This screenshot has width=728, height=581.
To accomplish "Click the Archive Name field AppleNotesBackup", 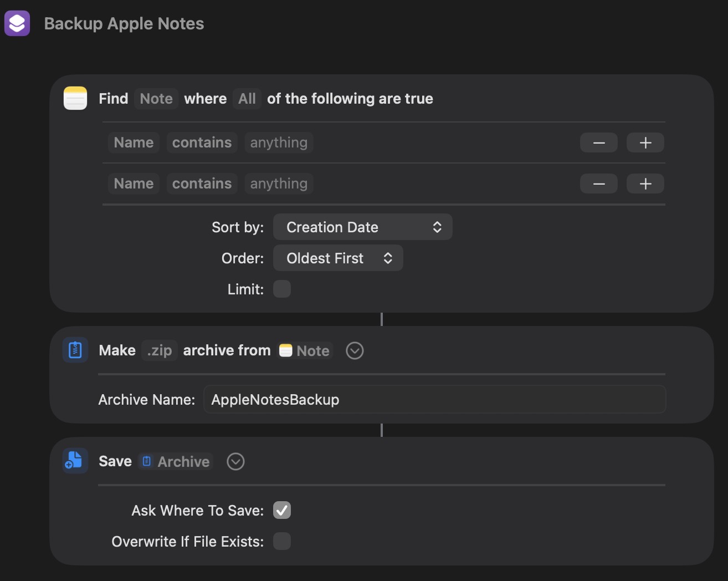I will pos(435,399).
